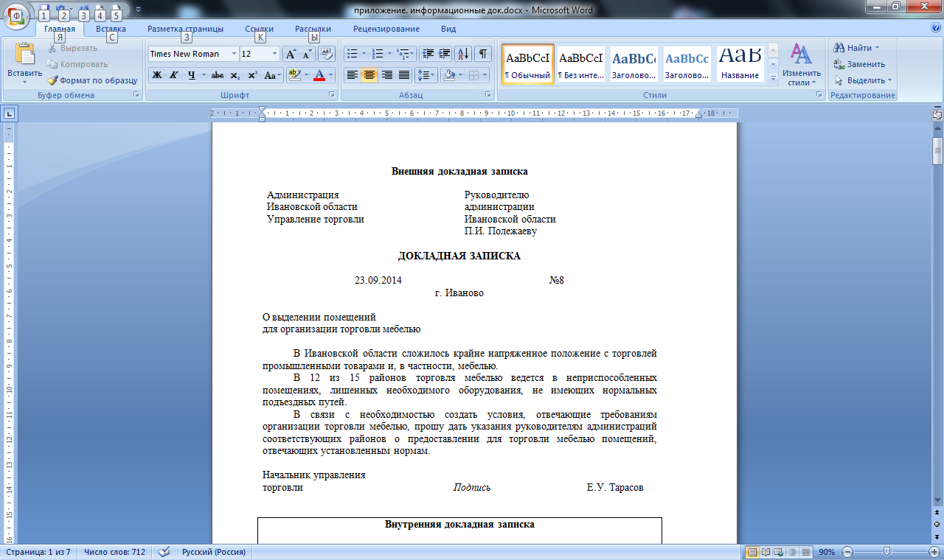Image resolution: width=944 pixels, height=560 pixels.
Task: Open the Разметка страницы tab
Action: point(185,29)
